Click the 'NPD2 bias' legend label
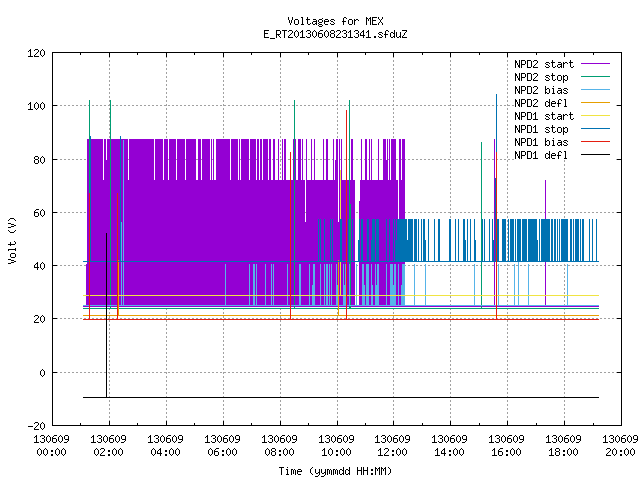 (541, 90)
